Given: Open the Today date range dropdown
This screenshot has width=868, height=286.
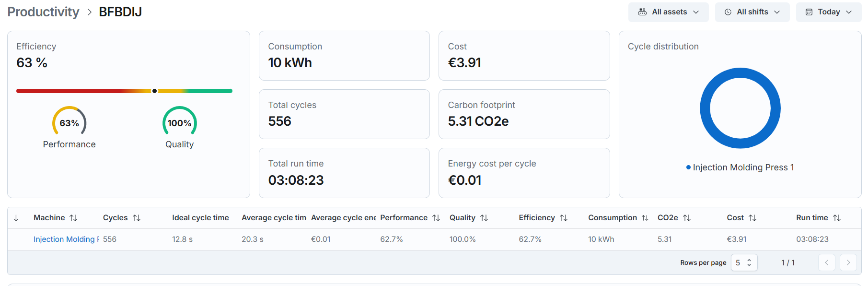Looking at the screenshot, I should [x=829, y=12].
